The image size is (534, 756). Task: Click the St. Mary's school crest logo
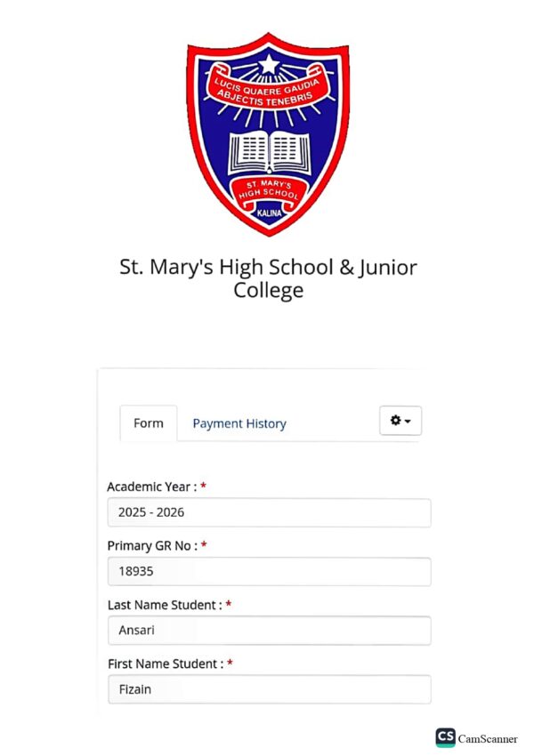coord(268,134)
